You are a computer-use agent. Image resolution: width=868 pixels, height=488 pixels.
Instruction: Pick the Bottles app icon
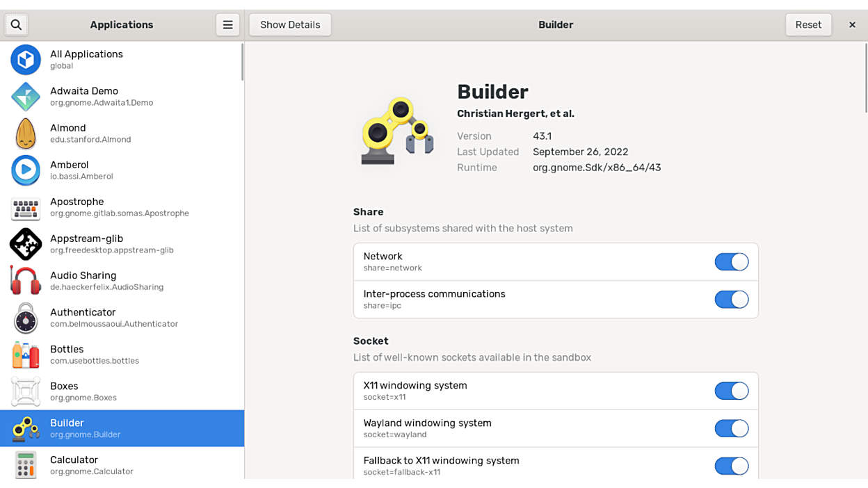click(x=26, y=355)
